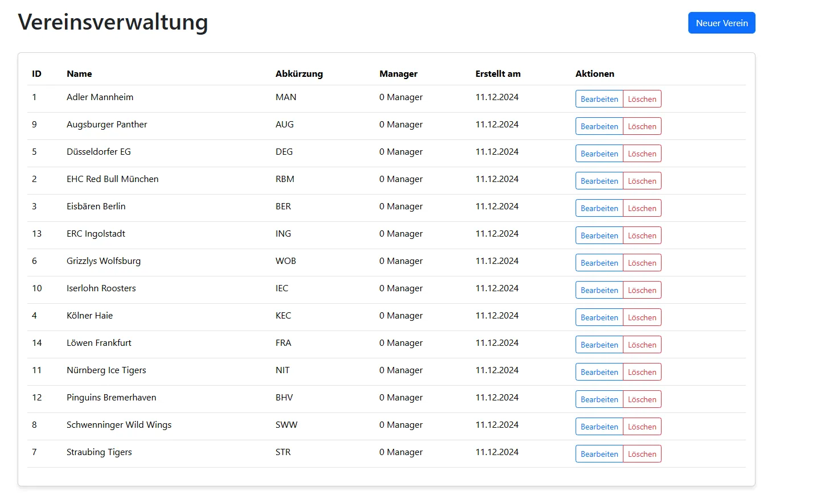This screenshot has width=813, height=504.
Task: Click the Straubing Tigers name
Action: point(99,452)
